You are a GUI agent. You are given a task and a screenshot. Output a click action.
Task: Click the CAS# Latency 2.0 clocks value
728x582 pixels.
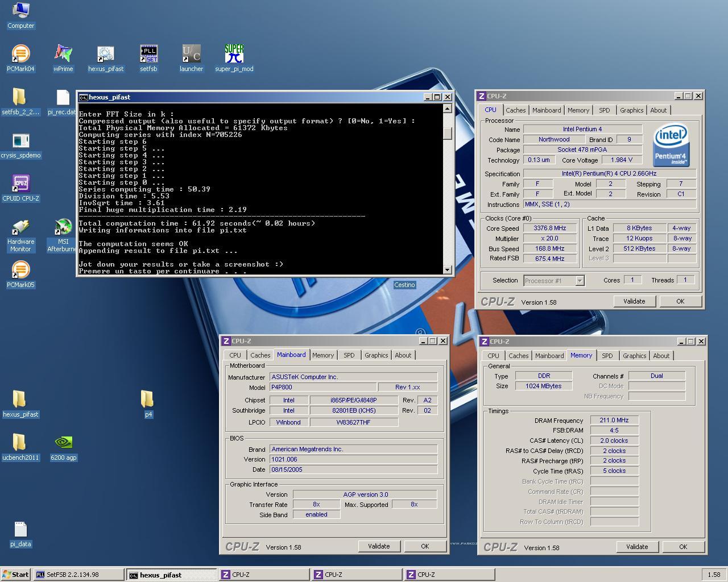614,440
